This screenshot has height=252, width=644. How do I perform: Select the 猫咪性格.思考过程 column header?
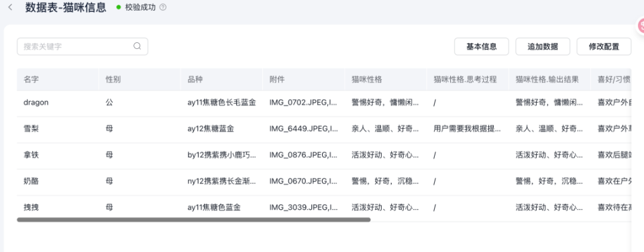click(468, 80)
